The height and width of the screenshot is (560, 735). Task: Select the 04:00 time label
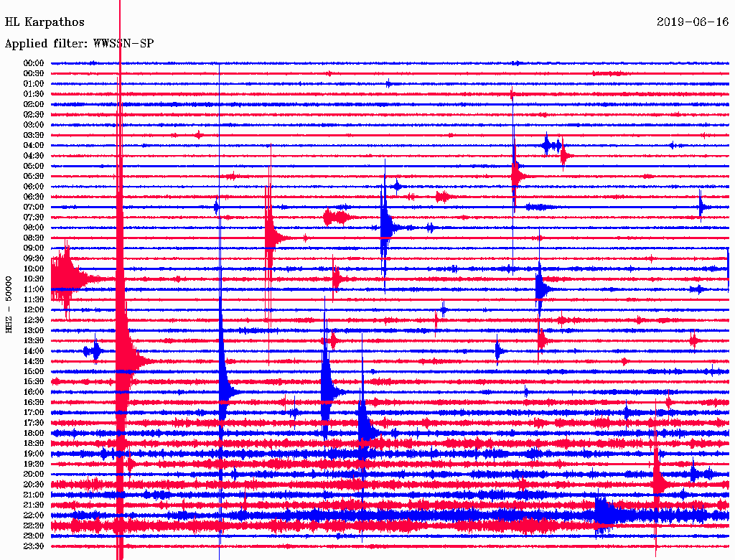coord(34,146)
